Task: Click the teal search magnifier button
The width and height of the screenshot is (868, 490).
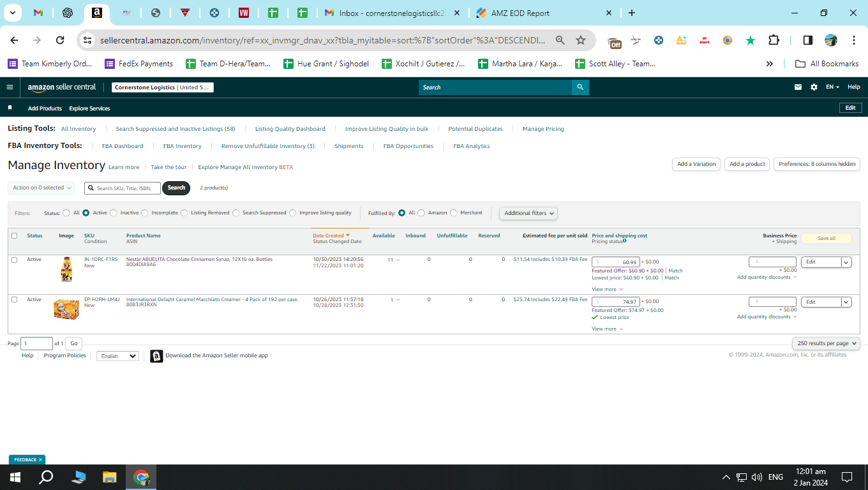Action: click(x=580, y=87)
